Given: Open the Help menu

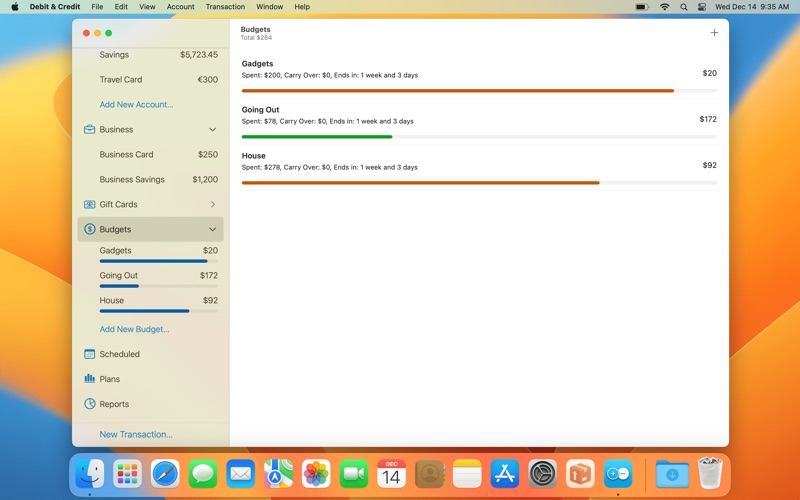Looking at the screenshot, I should click(302, 7).
